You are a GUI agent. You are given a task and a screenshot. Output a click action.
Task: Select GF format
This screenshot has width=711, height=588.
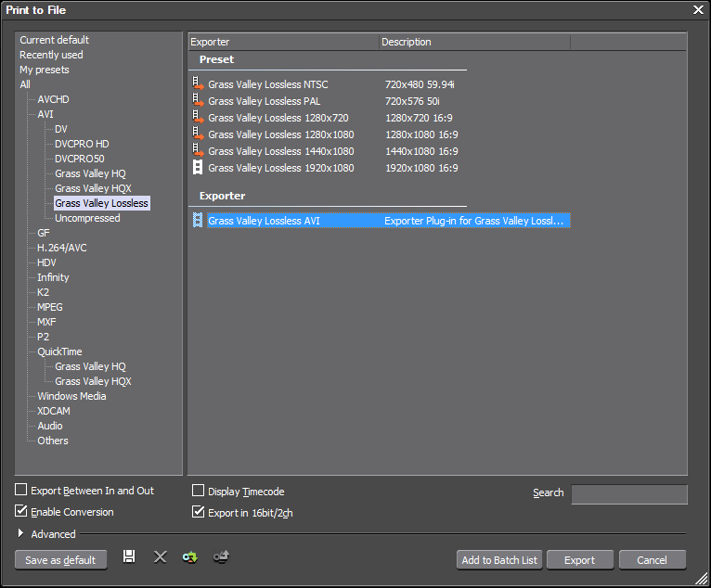click(44, 233)
